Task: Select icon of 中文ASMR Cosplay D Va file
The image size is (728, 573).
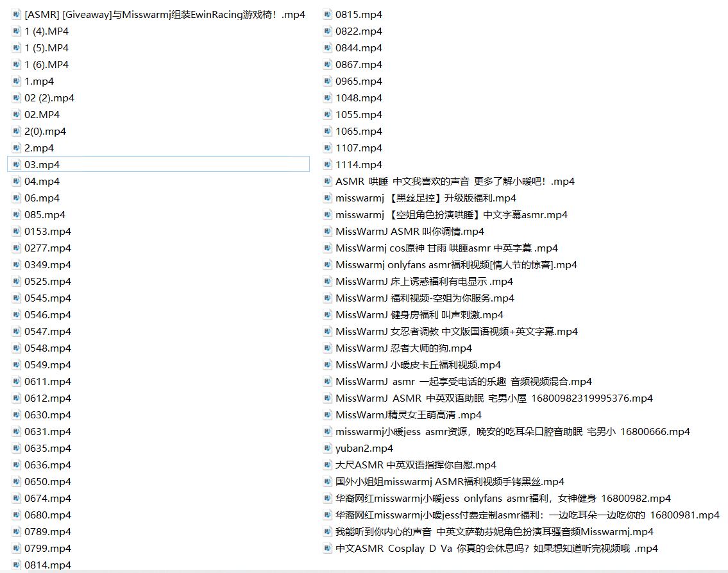Action: point(327,549)
